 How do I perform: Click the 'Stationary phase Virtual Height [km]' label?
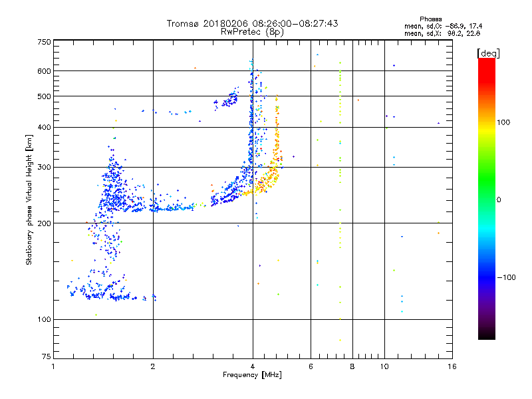tap(29, 199)
